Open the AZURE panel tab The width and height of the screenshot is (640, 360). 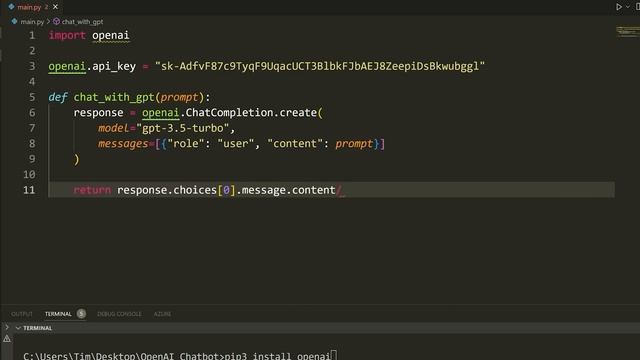coord(162,314)
